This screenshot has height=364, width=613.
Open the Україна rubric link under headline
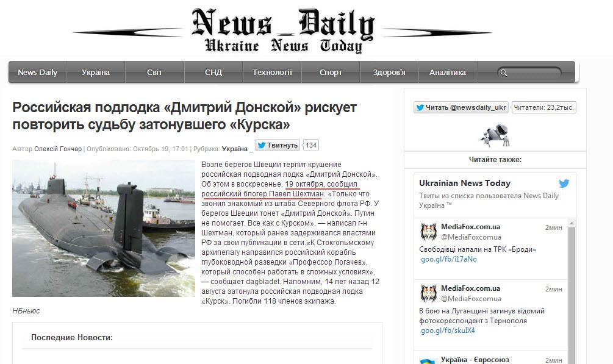(235, 149)
